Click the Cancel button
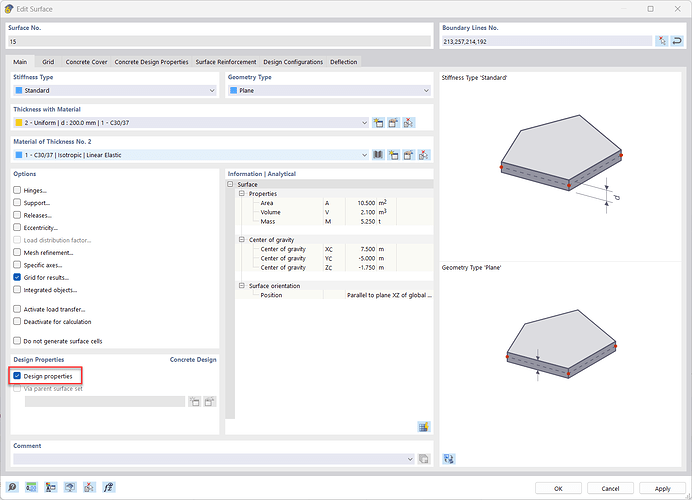Screen dimensions: 692x500 click(610, 488)
